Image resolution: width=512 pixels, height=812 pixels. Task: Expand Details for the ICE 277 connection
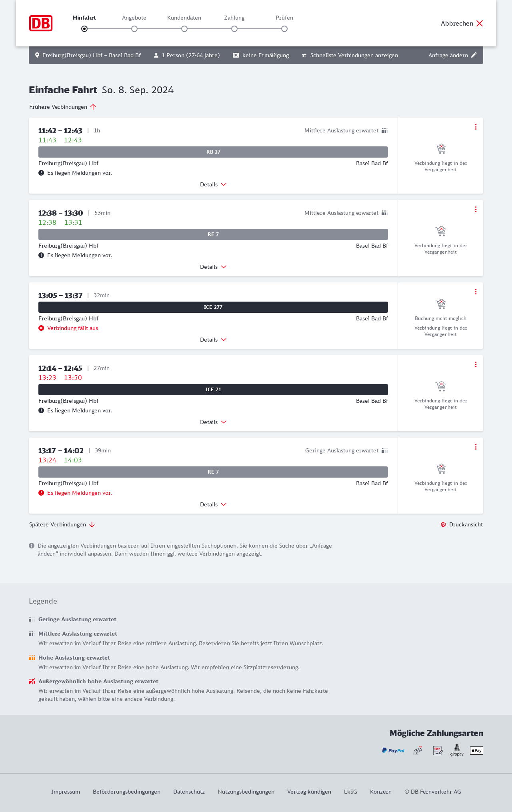point(213,340)
